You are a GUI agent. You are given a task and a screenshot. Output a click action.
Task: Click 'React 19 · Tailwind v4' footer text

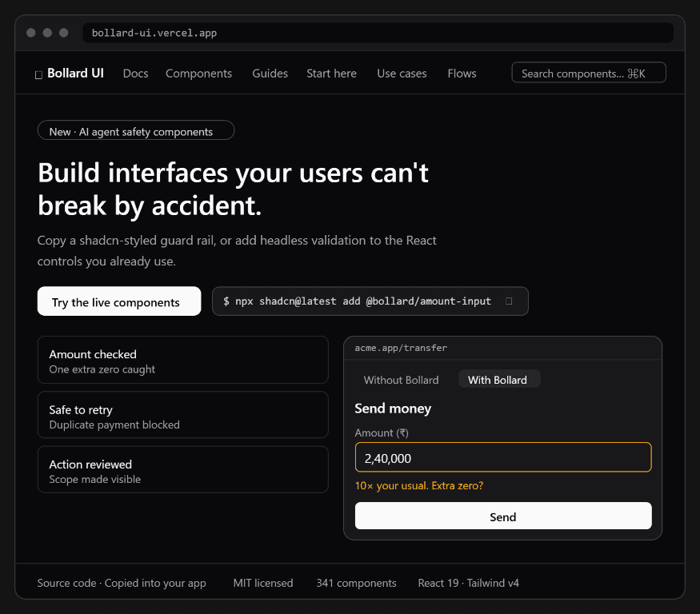[468, 583]
